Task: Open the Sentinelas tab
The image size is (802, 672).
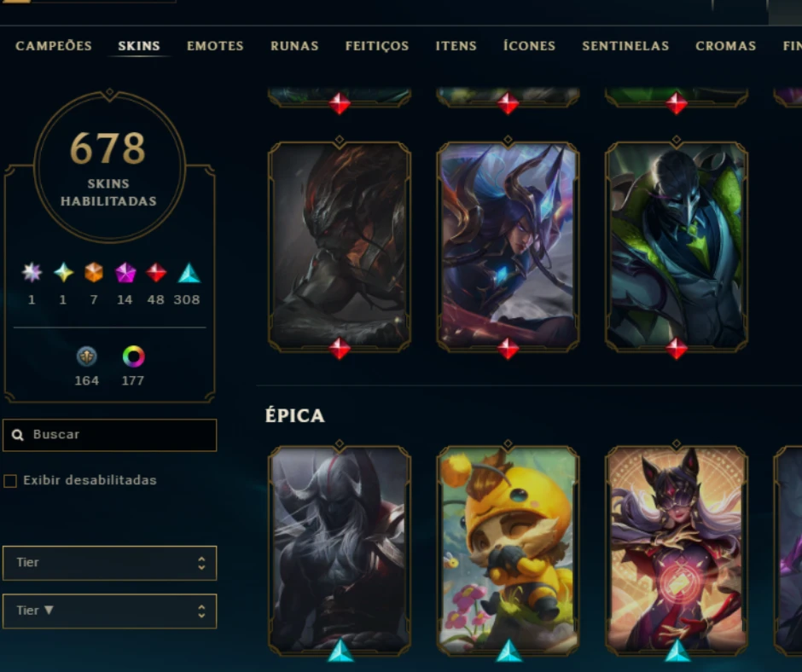Action: click(625, 46)
